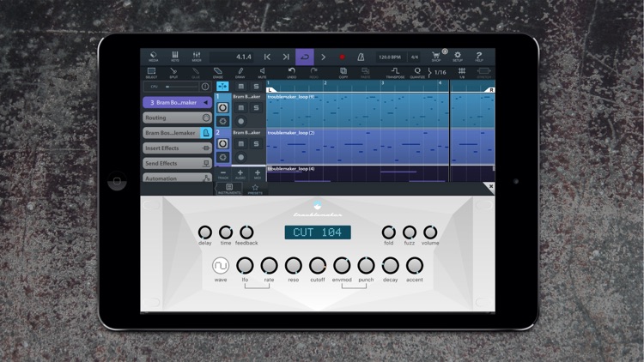
Task: Open the 1/16 quantize value selector
Action: [x=438, y=73]
